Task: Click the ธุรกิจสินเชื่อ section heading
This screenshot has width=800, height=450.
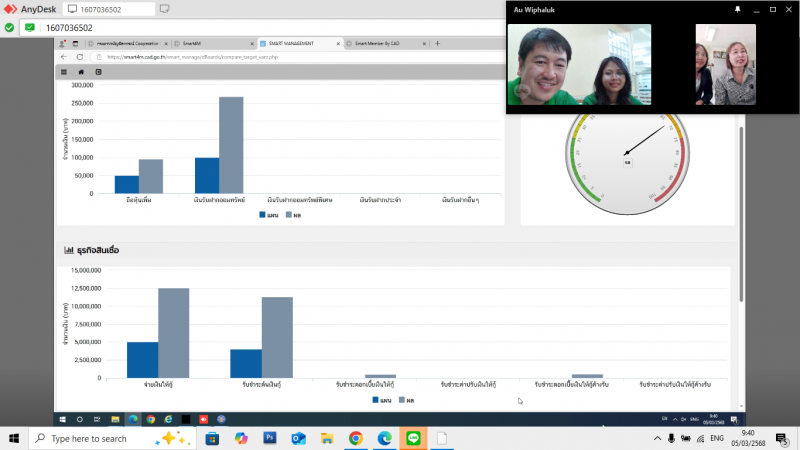Action: [x=97, y=250]
